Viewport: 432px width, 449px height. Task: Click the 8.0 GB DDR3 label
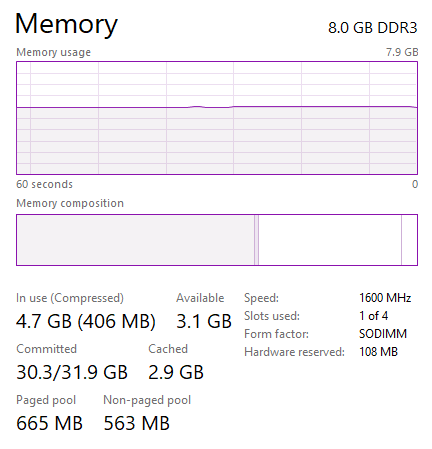point(373,28)
